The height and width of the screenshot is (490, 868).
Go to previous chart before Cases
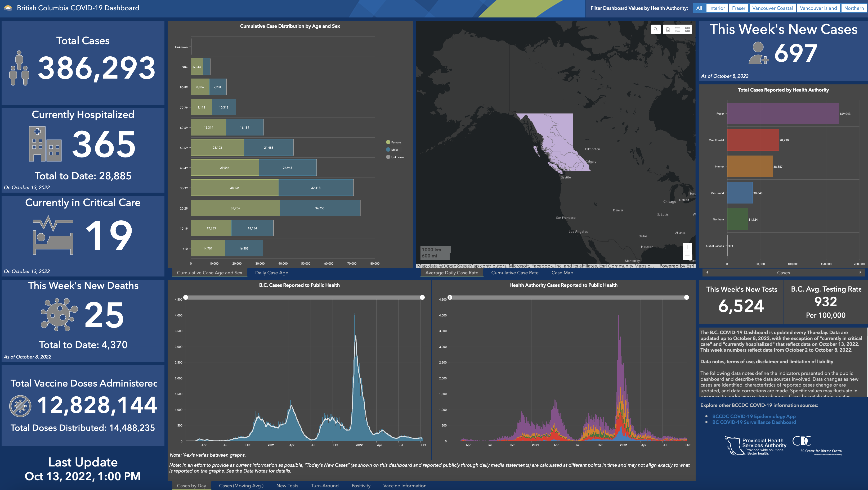coord(707,273)
